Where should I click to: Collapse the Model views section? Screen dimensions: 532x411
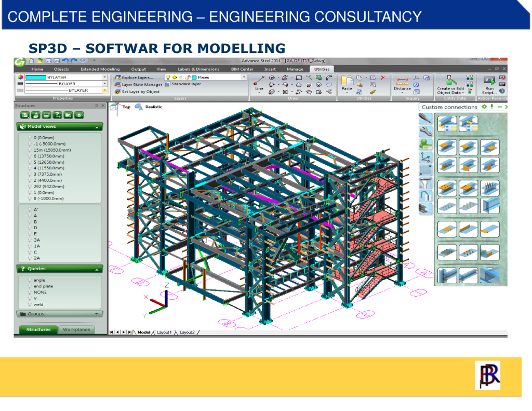click(97, 127)
